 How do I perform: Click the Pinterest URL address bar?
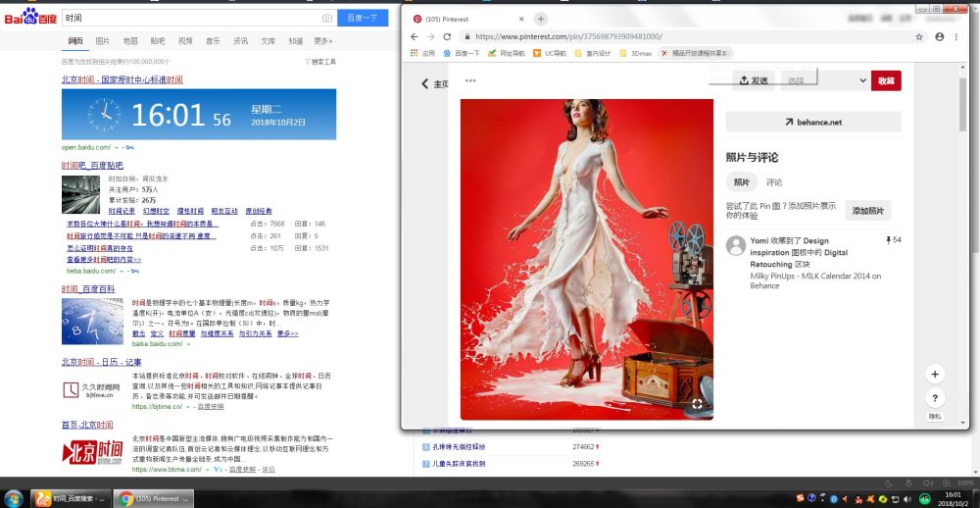pyautogui.click(x=688, y=37)
